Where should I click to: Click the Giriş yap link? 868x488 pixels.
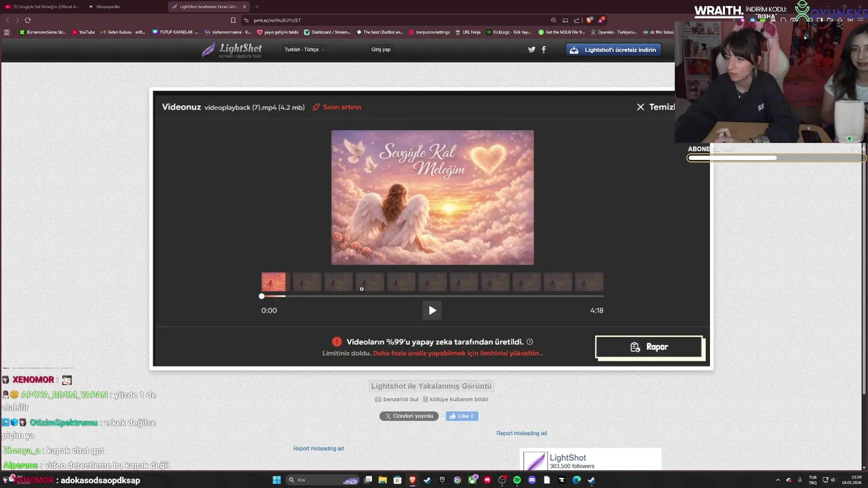click(380, 49)
